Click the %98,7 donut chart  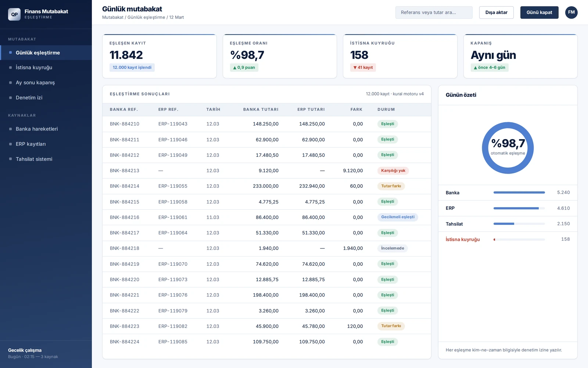pyautogui.click(x=508, y=148)
